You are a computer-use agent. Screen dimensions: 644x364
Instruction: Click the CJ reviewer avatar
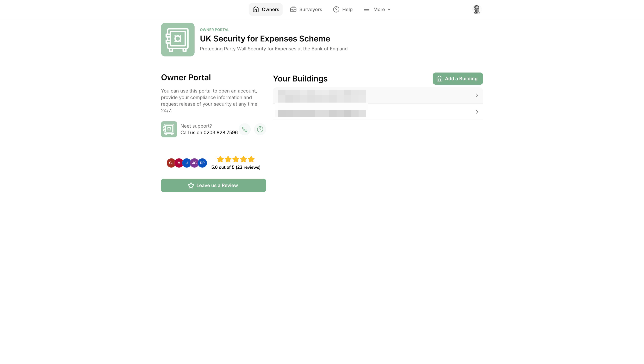(171, 163)
